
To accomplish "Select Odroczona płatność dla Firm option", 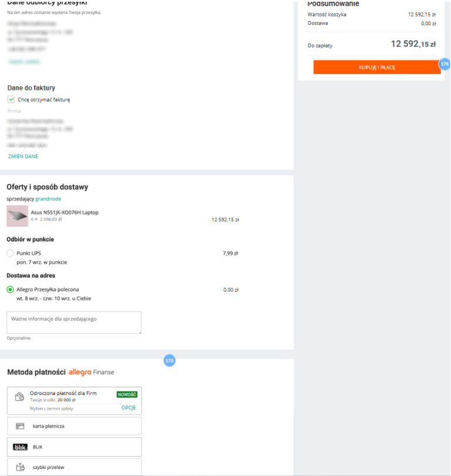I will (74, 401).
